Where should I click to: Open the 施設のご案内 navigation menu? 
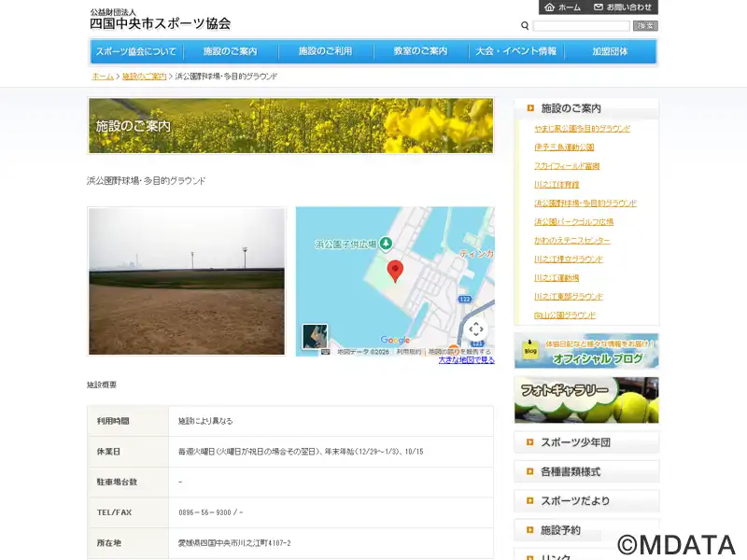coord(230,51)
